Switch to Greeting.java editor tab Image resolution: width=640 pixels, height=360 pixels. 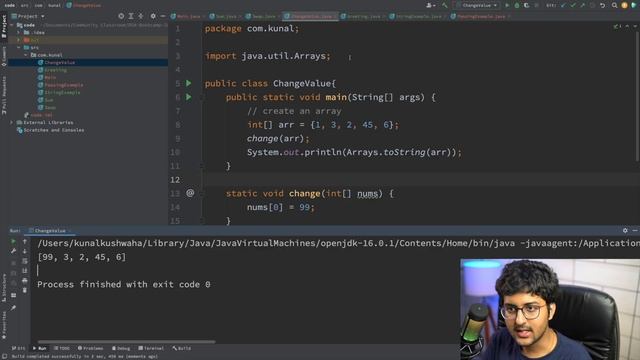click(361, 16)
